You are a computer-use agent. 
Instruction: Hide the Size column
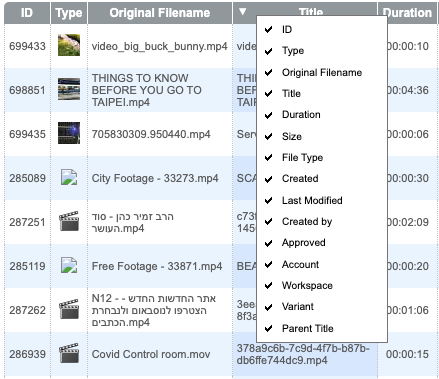pyautogui.click(x=322, y=136)
